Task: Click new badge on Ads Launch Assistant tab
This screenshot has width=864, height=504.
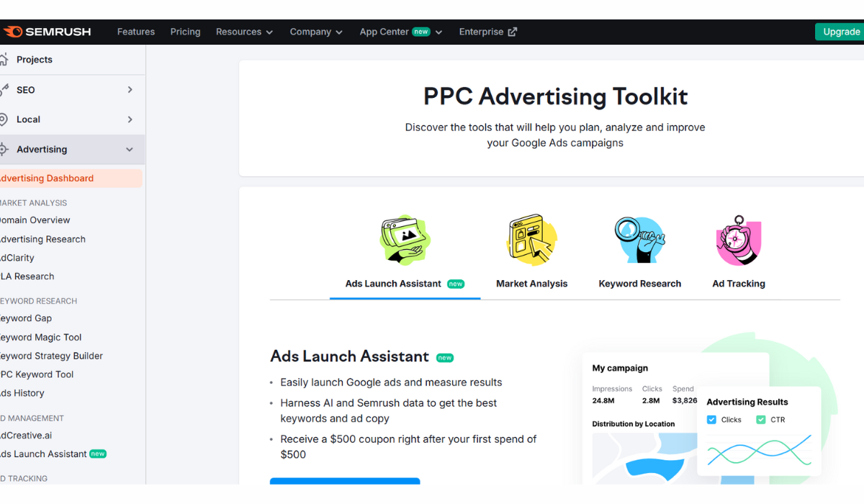Action: [456, 284]
